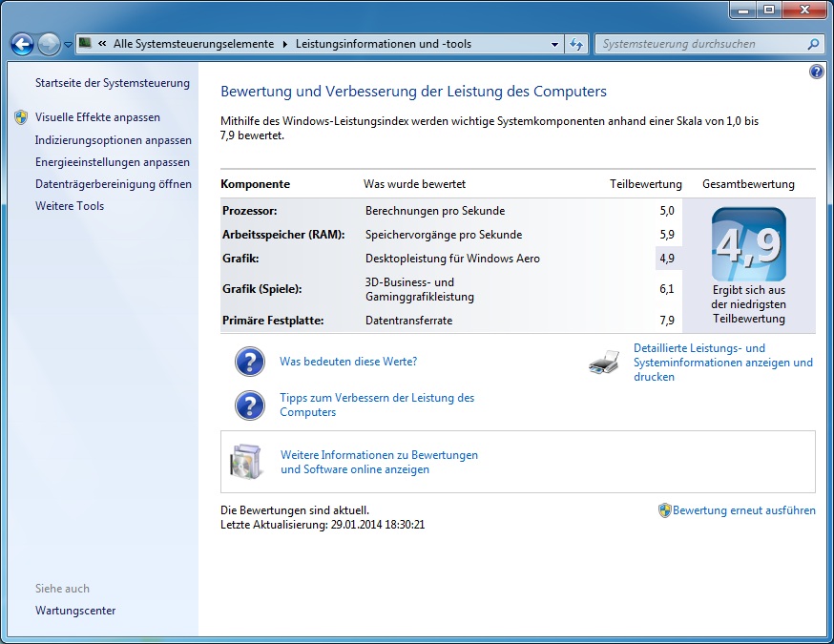834x644 pixels.
Task: Expand the address bar history dropdown
Action: click(x=554, y=44)
